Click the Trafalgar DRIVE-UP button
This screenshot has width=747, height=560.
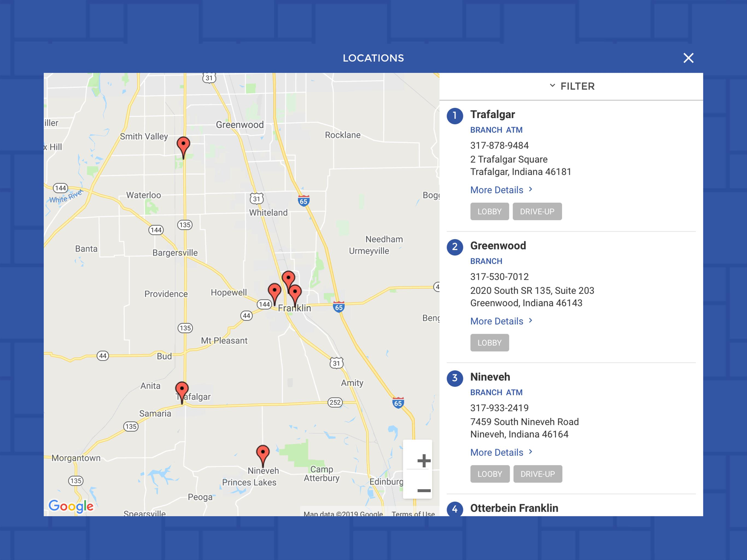537,211
